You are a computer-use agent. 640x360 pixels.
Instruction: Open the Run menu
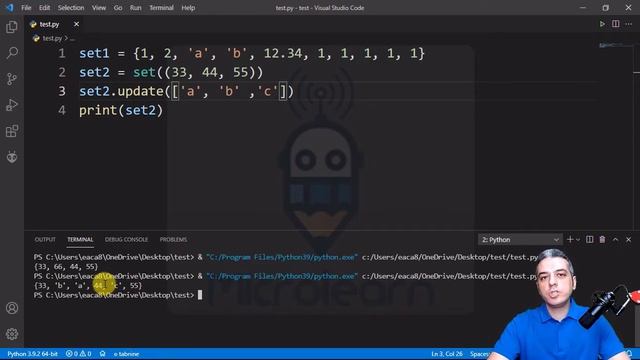click(136, 8)
